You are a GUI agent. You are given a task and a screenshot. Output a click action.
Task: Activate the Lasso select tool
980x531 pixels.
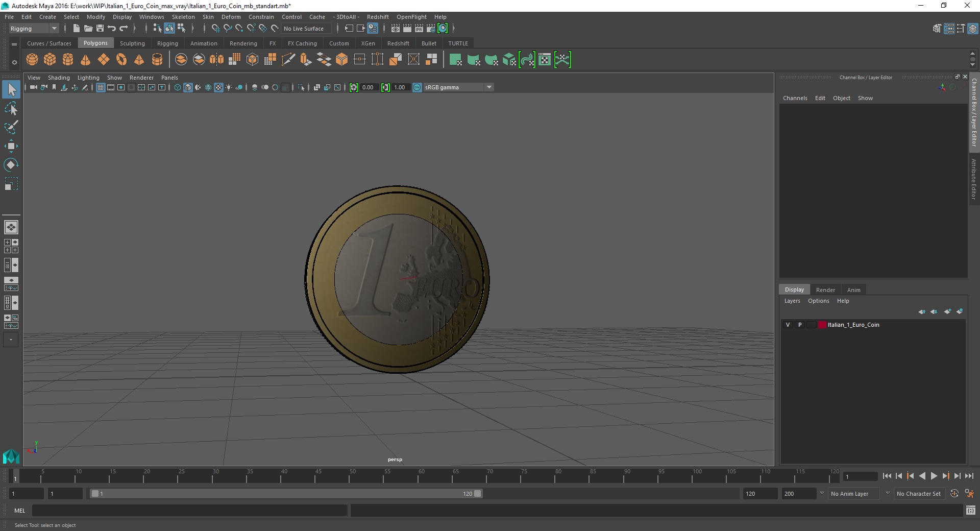pos(11,108)
